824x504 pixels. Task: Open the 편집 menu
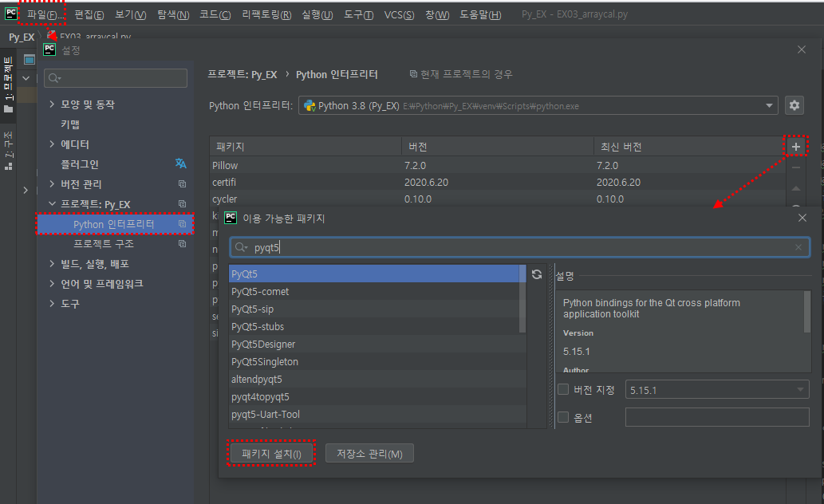(x=89, y=14)
